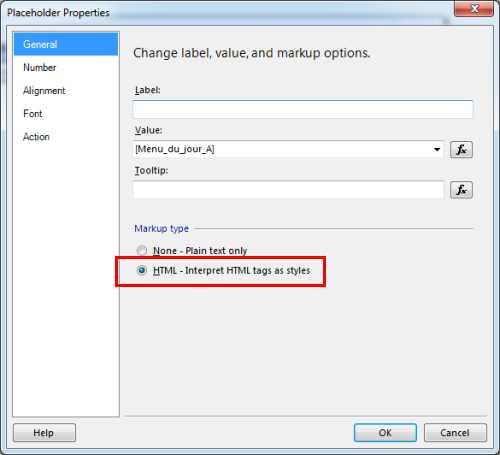This screenshot has width=500, height=455.
Task: Confirm changes with OK
Action: tap(385, 433)
